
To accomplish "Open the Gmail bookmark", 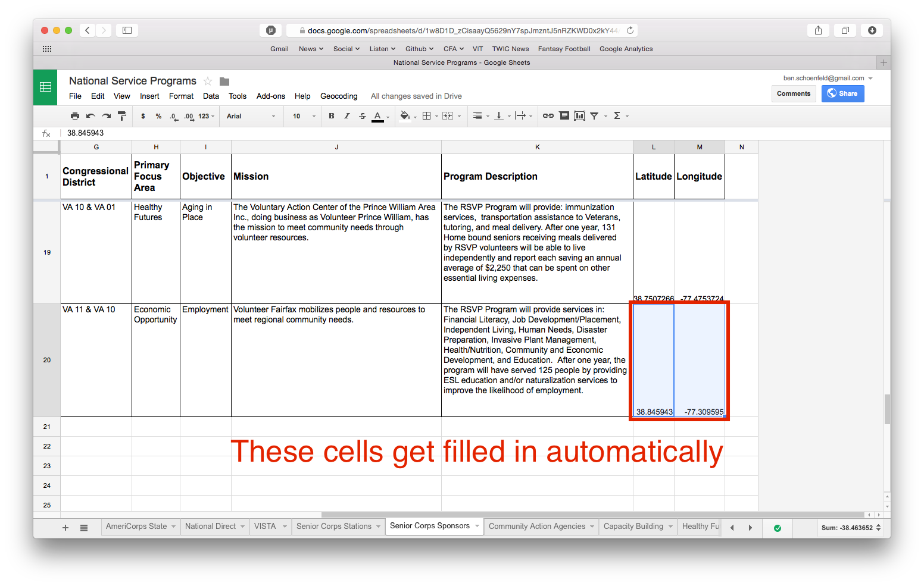I will click(279, 49).
